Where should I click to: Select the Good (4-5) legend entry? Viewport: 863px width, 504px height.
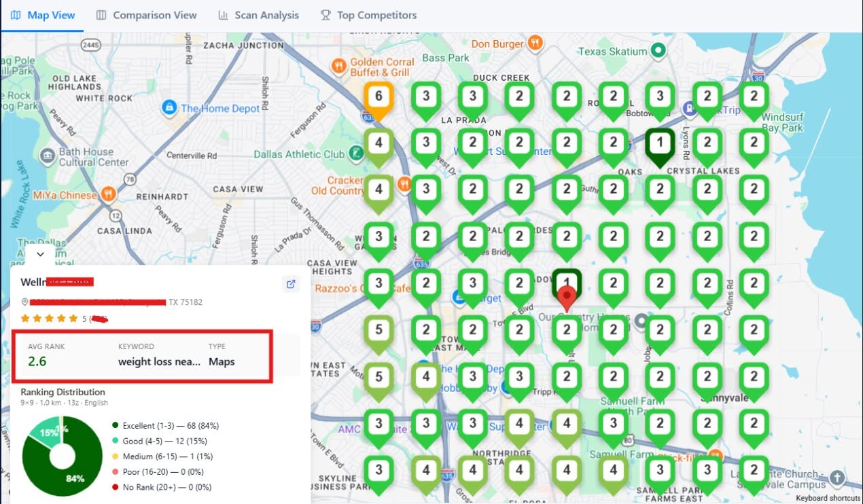point(161,442)
